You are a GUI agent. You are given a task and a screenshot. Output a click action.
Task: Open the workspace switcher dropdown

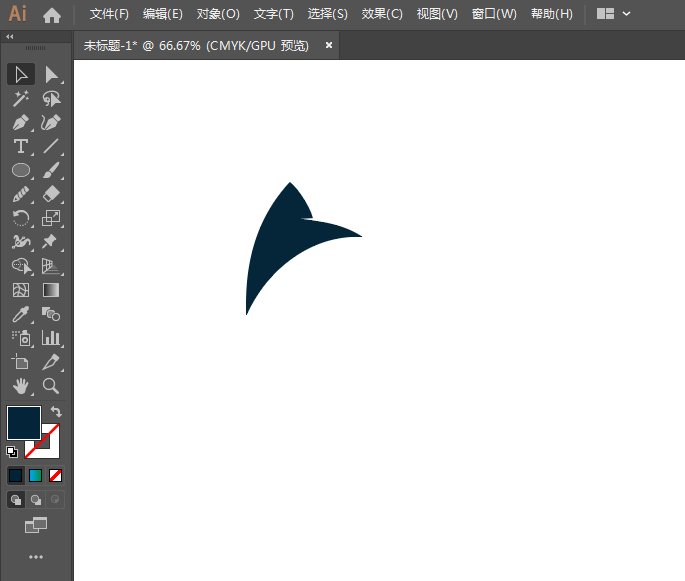point(614,14)
